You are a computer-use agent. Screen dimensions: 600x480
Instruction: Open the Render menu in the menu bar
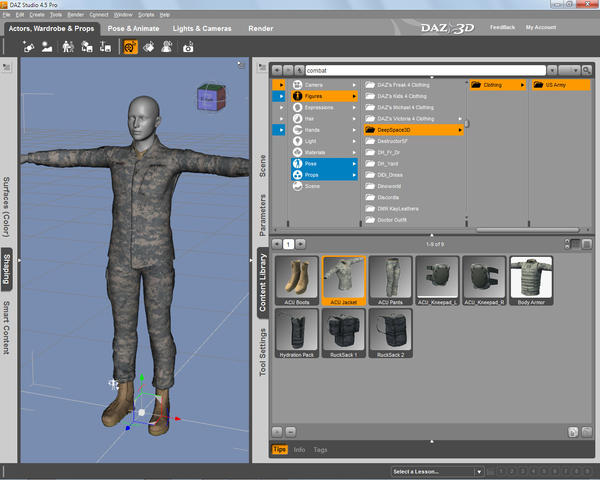coord(76,15)
